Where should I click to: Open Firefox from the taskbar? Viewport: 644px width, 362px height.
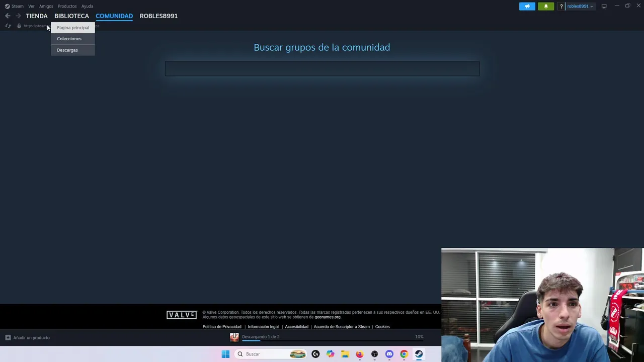click(359, 354)
